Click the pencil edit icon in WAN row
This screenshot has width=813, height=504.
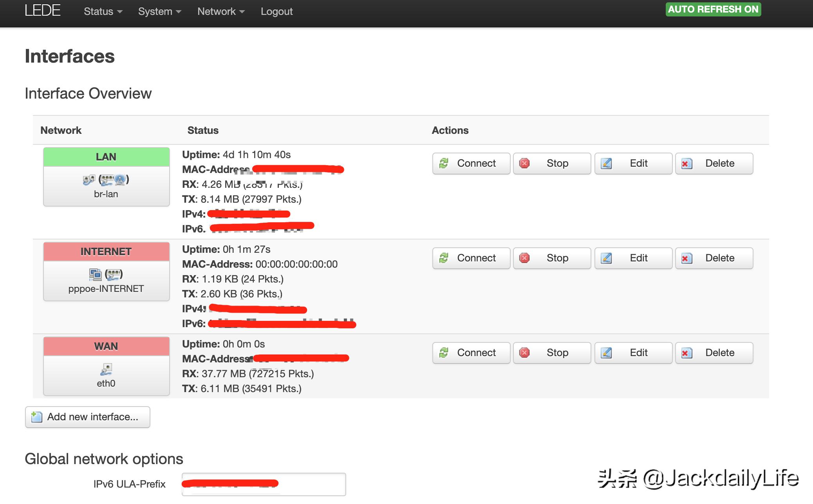point(606,353)
